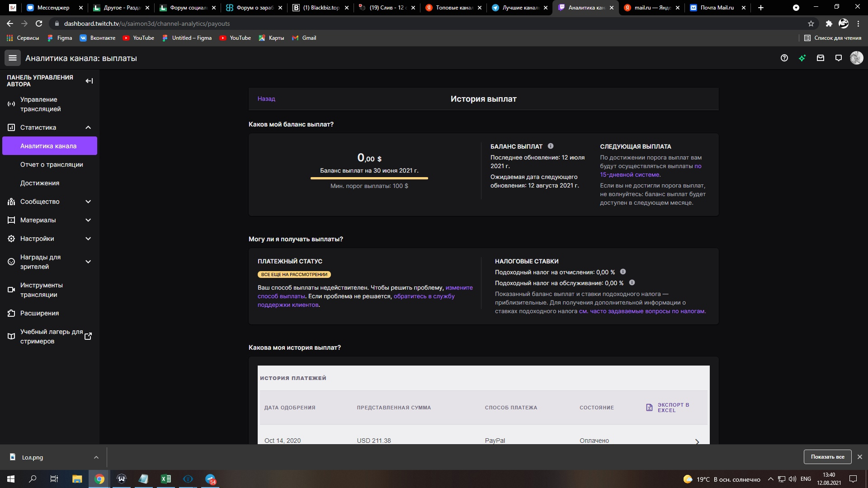Open the user avatar menu
The width and height of the screenshot is (868, 488).
pyautogui.click(x=856, y=58)
